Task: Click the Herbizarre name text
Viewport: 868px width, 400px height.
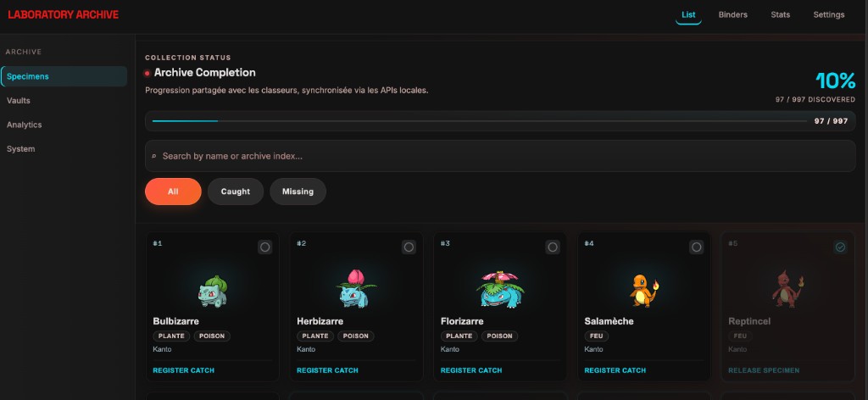Action: coord(320,321)
